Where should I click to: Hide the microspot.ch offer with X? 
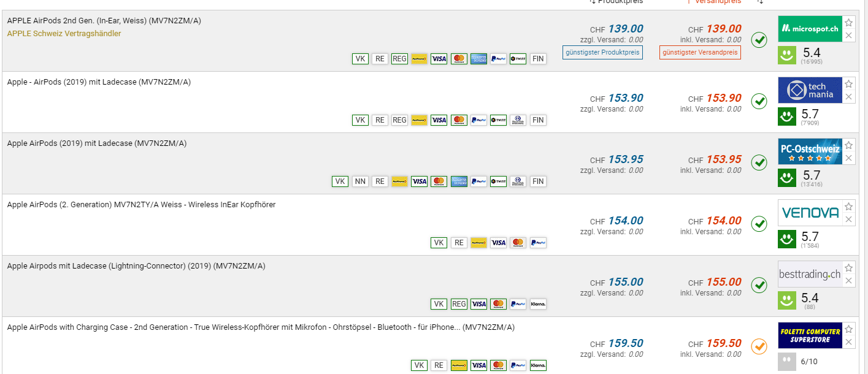(x=848, y=36)
